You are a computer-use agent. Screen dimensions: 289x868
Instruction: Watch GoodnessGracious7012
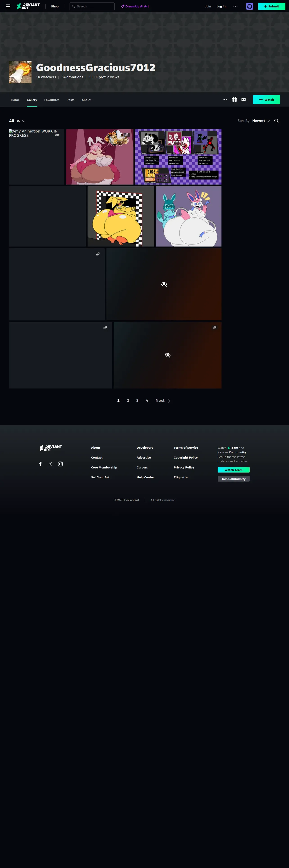(266, 100)
